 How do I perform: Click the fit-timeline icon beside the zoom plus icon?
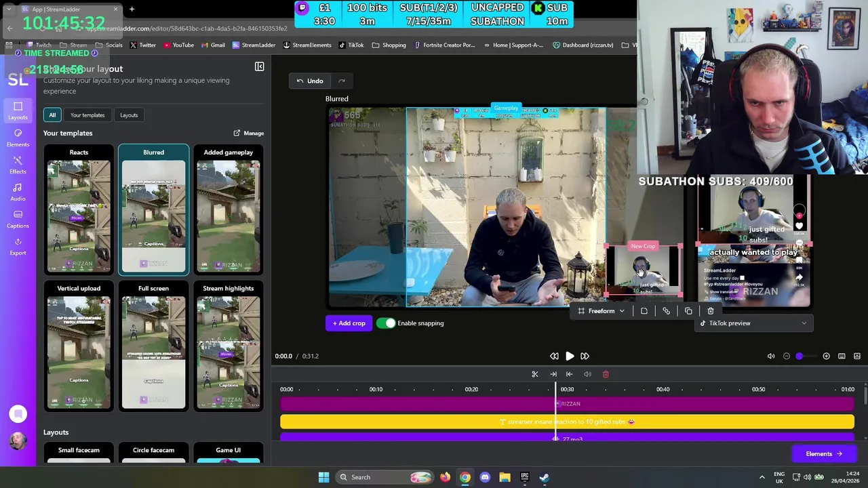coord(842,356)
